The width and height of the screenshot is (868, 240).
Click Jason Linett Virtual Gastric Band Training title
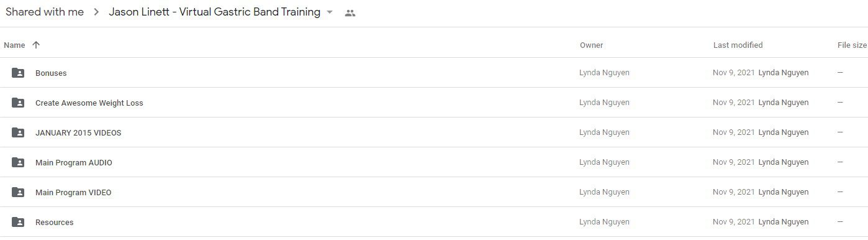pyautogui.click(x=215, y=12)
